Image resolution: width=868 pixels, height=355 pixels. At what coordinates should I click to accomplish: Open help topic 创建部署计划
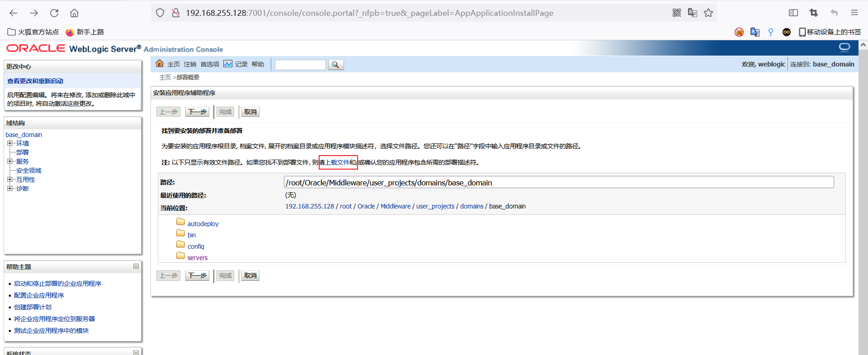click(x=33, y=307)
